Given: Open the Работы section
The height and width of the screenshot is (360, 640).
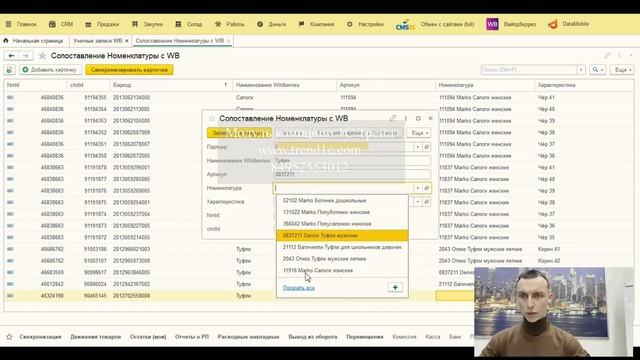Looking at the screenshot, I should (229, 24).
